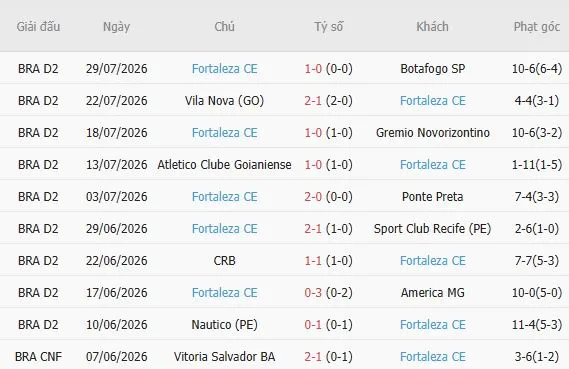View the 0-3 score versus America MG
The width and height of the screenshot is (569, 369).
tap(313, 292)
